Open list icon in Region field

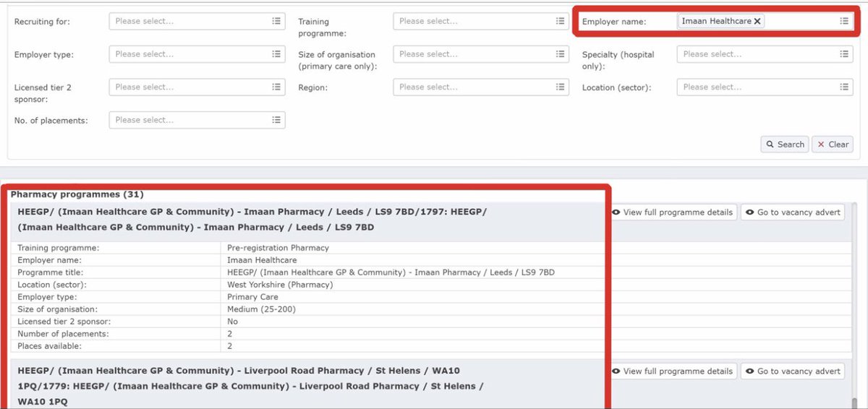561,87
